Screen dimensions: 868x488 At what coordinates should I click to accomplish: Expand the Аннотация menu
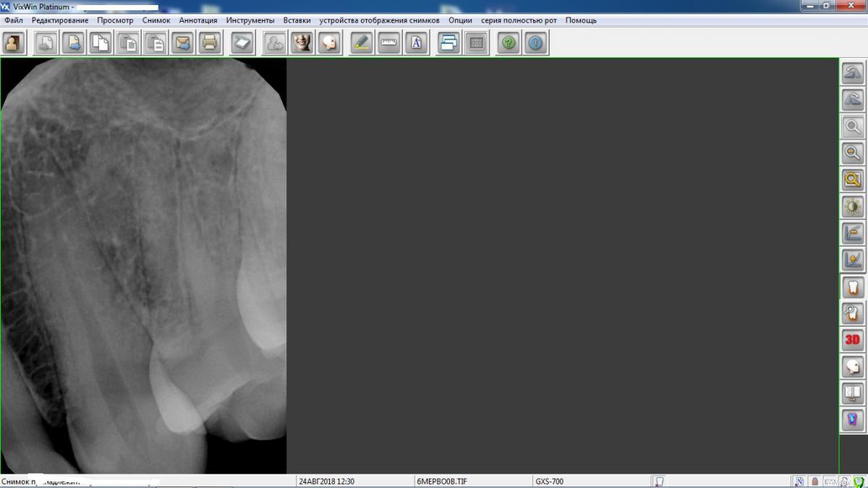click(197, 20)
